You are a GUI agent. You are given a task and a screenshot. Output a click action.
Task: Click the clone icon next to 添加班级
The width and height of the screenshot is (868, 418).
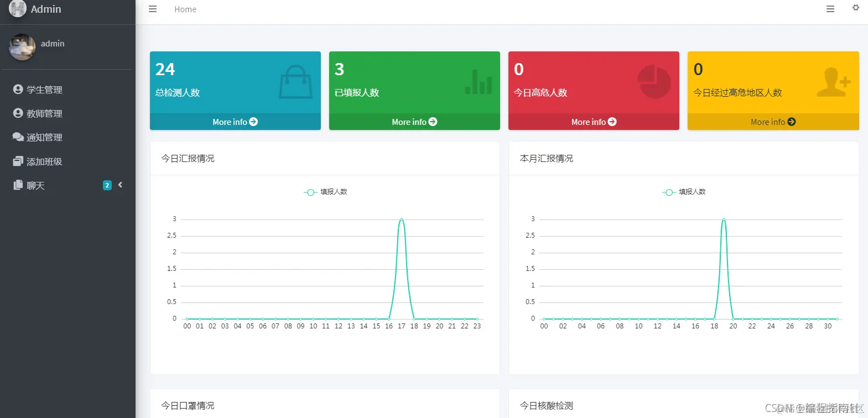coord(18,161)
